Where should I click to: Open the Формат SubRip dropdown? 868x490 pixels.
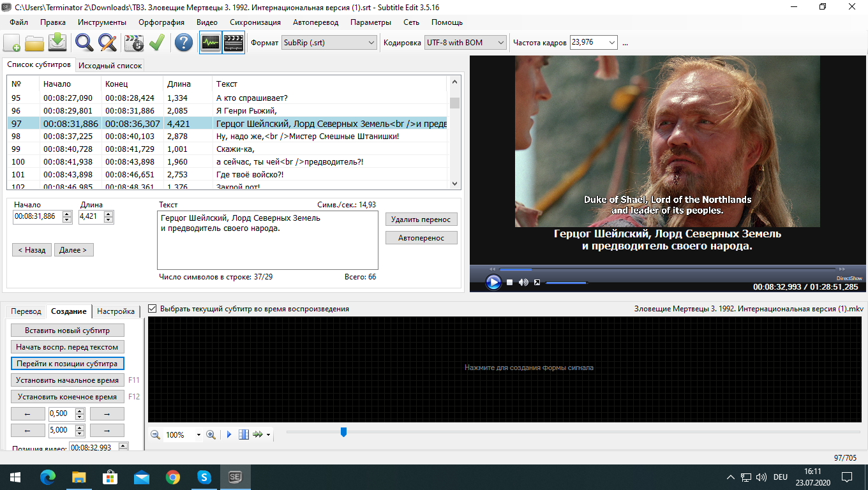click(330, 43)
